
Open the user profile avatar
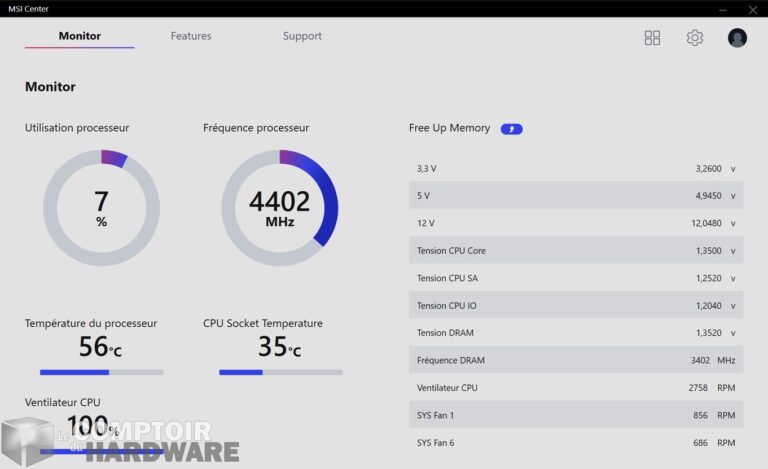737,38
